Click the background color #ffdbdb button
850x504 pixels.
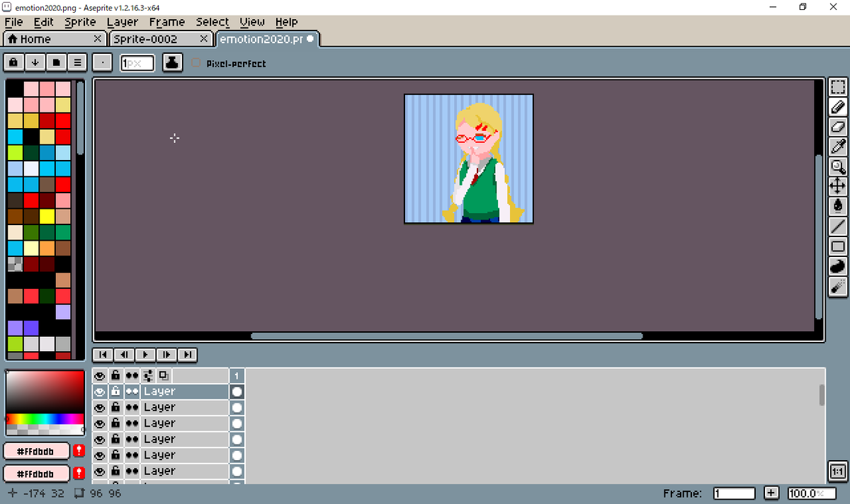pos(36,473)
